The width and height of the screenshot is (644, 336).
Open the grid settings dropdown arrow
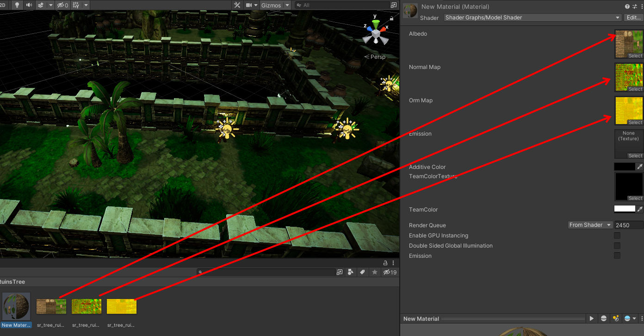(86, 5)
